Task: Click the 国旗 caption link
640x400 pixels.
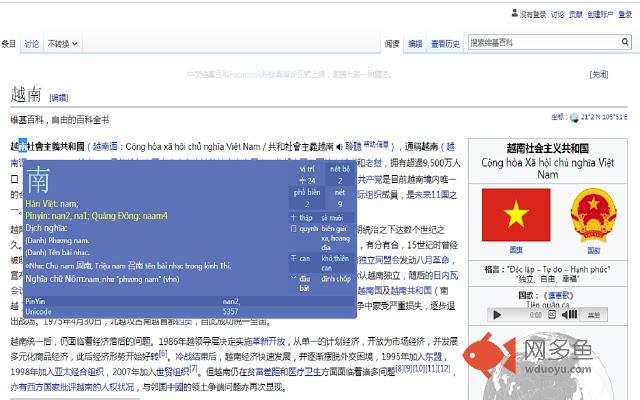Action: [516, 249]
